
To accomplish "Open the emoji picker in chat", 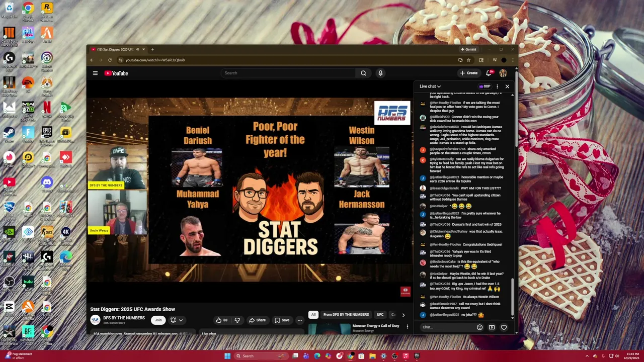I will point(479,327).
